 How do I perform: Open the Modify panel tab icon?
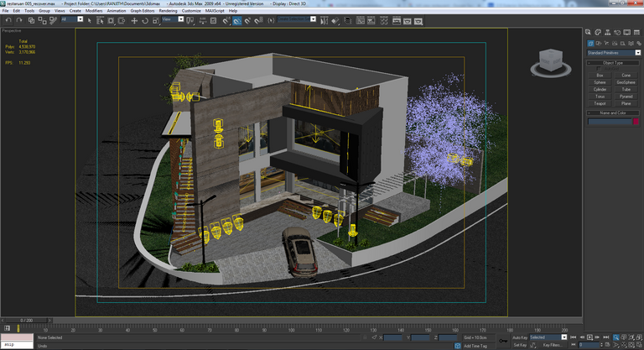pyautogui.click(x=598, y=32)
